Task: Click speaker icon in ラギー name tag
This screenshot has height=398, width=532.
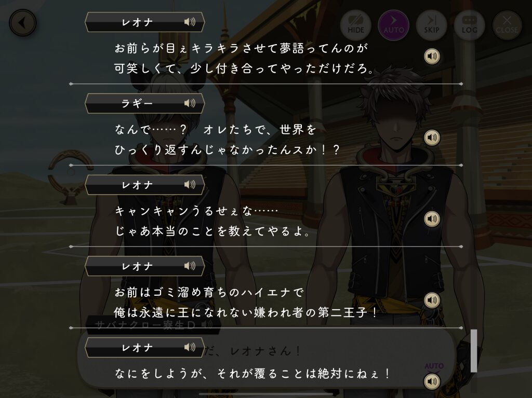Action: click(x=190, y=103)
